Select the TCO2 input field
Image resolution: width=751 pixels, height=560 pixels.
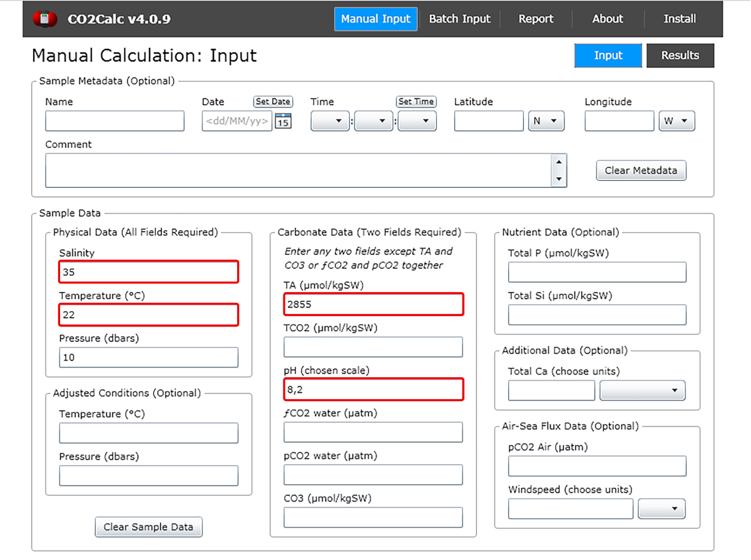pyautogui.click(x=373, y=347)
